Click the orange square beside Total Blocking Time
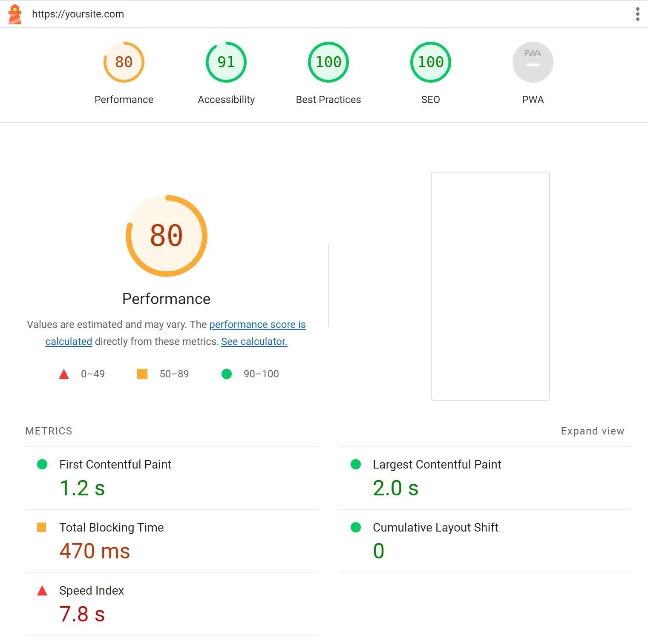This screenshot has height=644, width=648. click(42, 528)
